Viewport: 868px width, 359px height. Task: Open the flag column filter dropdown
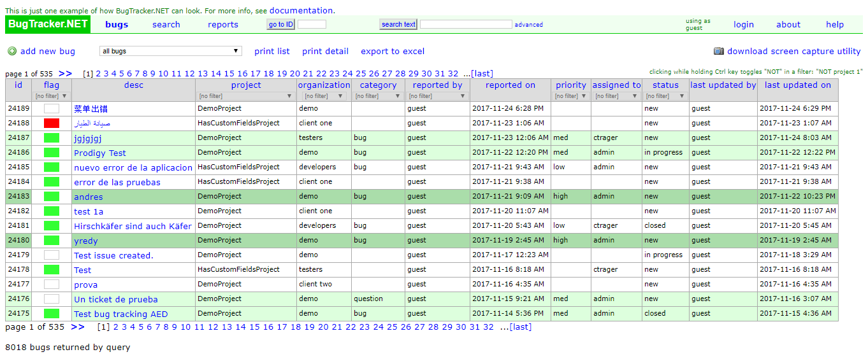52,96
